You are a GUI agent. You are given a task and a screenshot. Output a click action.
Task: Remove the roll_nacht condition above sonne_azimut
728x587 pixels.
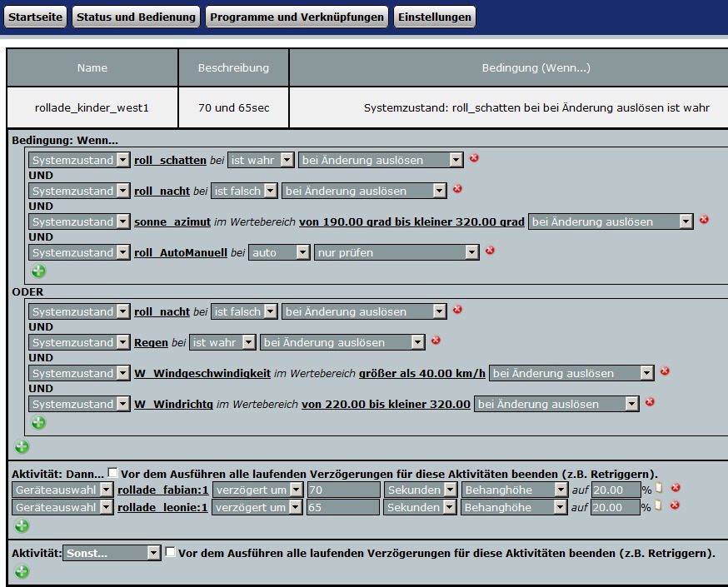click(457, 189)
